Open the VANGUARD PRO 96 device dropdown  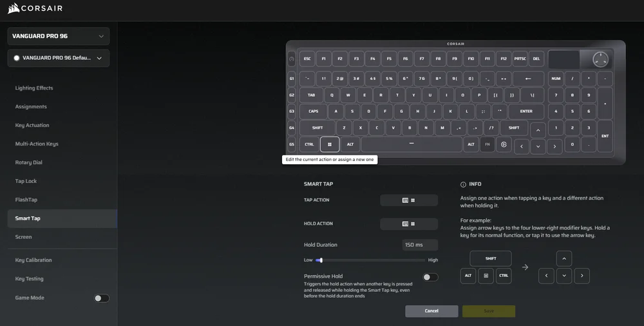59,36
